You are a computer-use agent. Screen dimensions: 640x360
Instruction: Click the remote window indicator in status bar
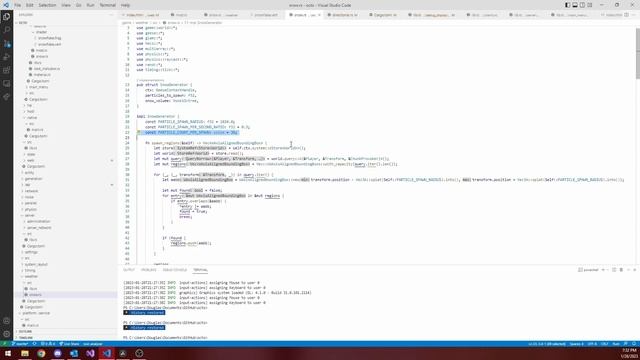point(4,344)
